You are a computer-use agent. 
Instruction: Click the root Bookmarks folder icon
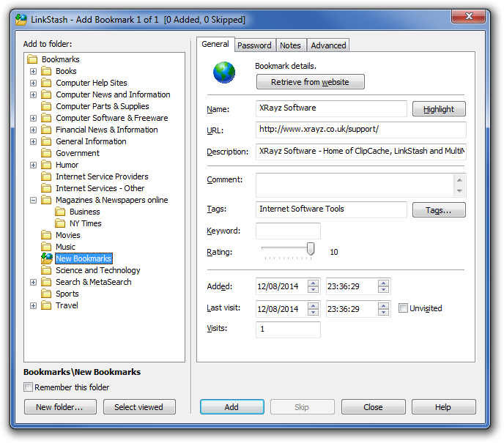coord(32,59)
